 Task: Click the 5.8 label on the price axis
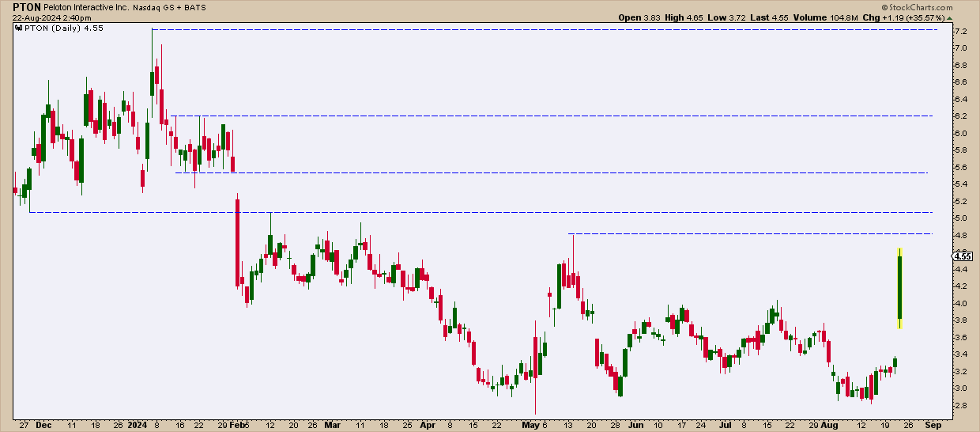coord(960,150)
